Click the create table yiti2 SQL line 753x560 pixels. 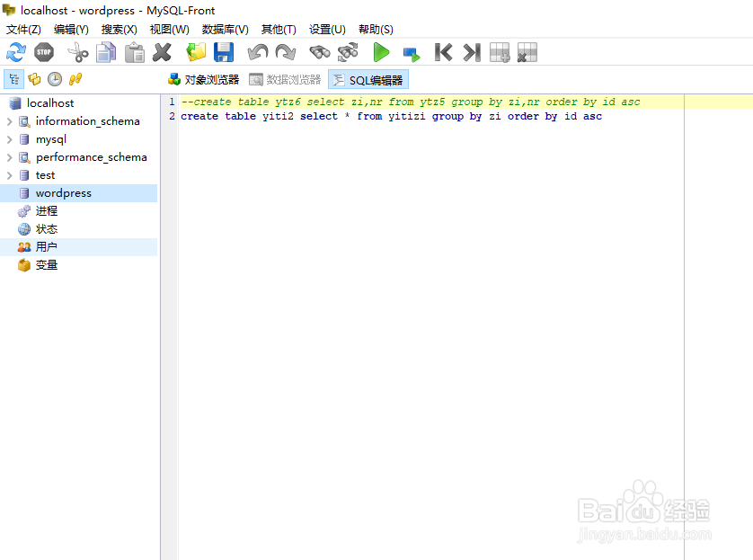(391, 116)
